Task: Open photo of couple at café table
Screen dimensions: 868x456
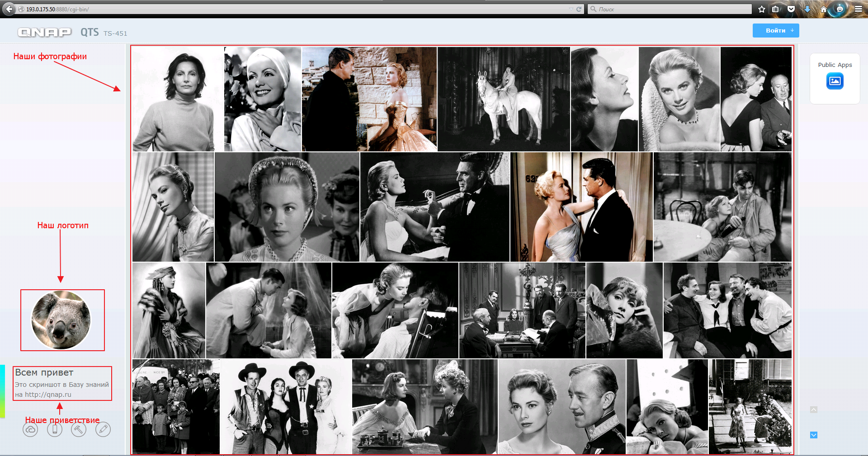Action: (x=722, y=207)
